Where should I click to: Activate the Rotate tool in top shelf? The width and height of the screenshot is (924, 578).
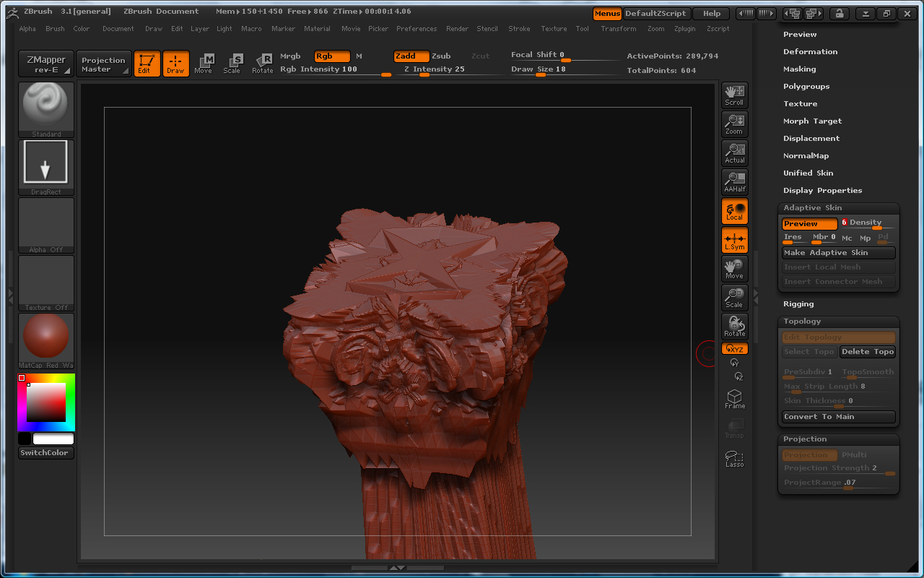[263, 64]
